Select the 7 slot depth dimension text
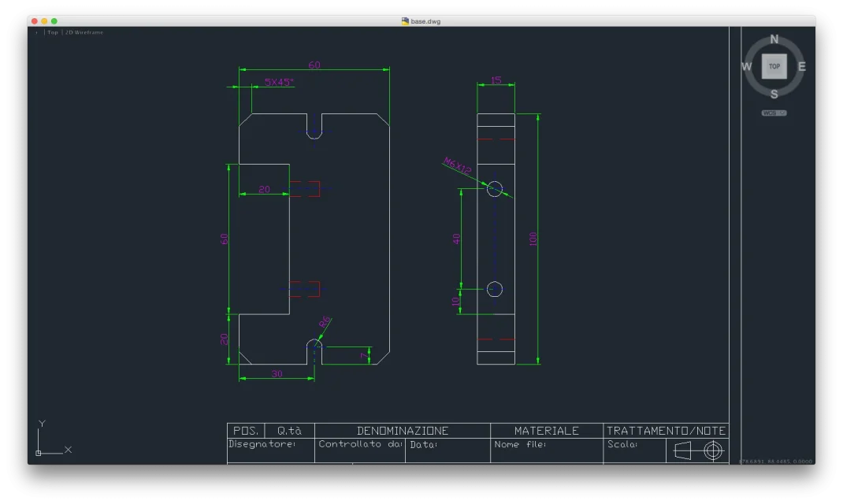843x504 pixels. tap(364, 355)
